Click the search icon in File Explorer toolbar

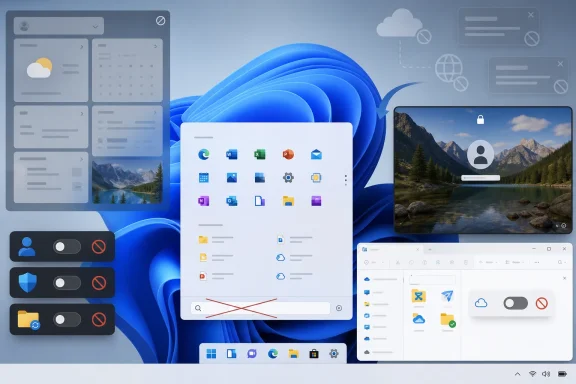coord(560,262)
